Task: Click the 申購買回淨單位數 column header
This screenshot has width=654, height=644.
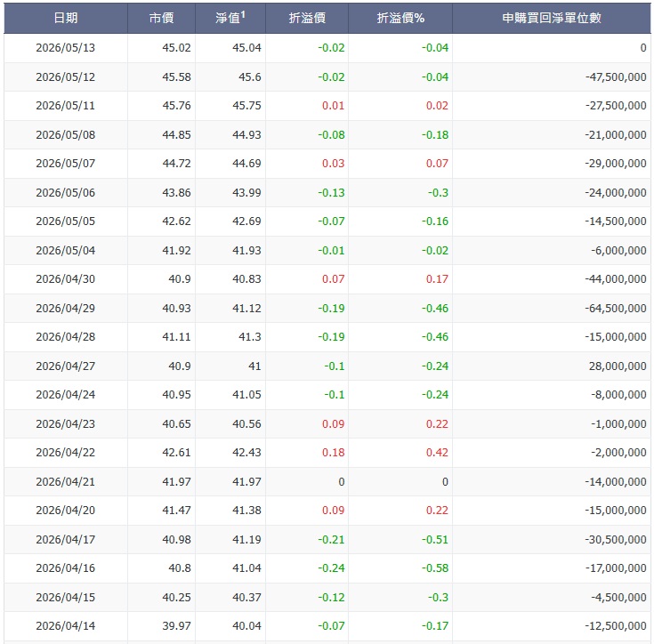Action: point(552,18)
